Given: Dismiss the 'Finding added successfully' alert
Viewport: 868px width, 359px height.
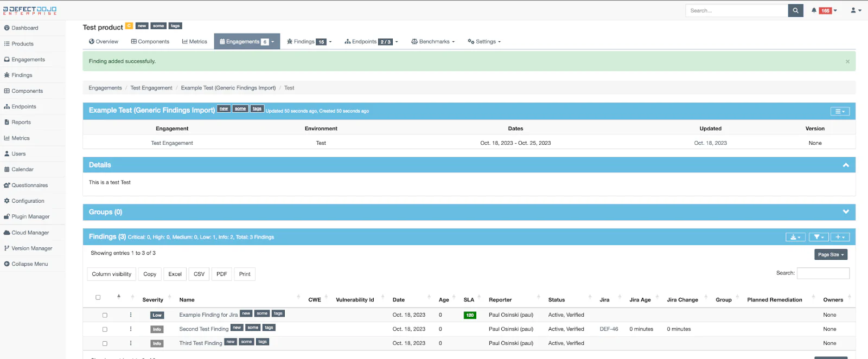Looking at the screenshot, I should 847,61.
